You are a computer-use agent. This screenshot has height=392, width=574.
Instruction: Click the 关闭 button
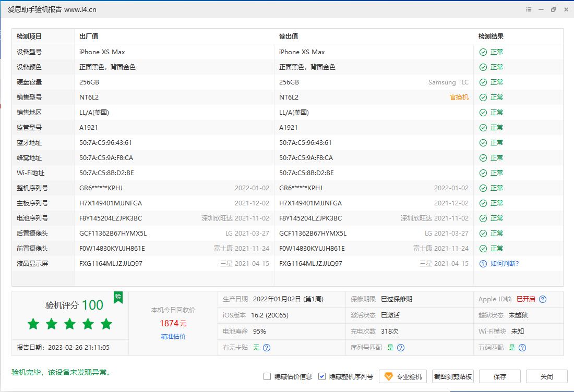[546, 376]
